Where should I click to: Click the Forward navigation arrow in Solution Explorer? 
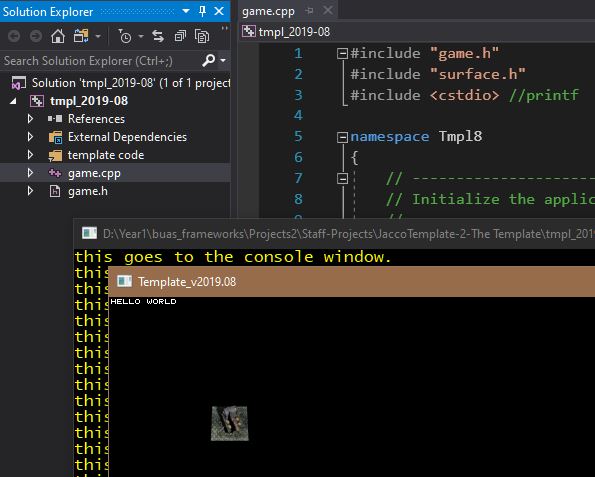pyautogui.click(x=36, y=36)
